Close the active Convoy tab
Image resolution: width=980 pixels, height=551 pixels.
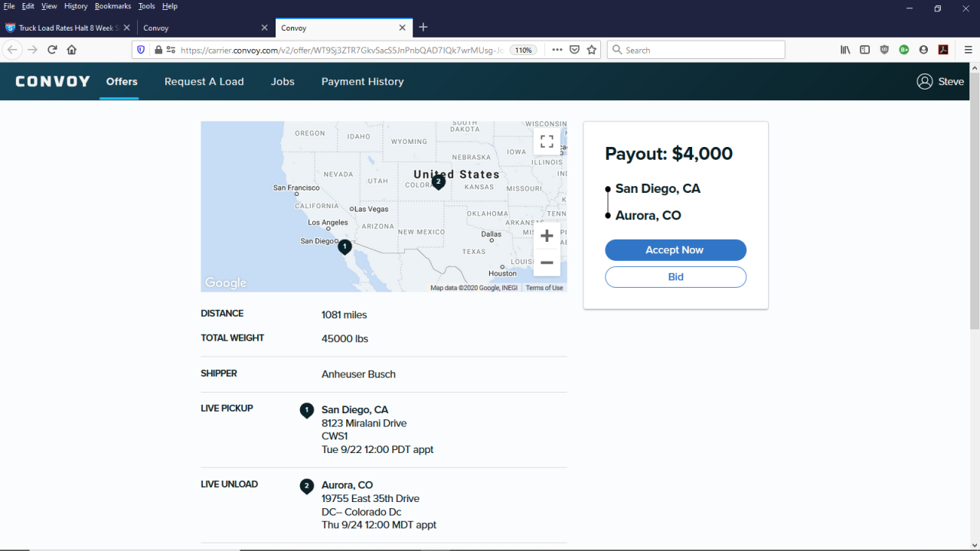tap(403, 28)
